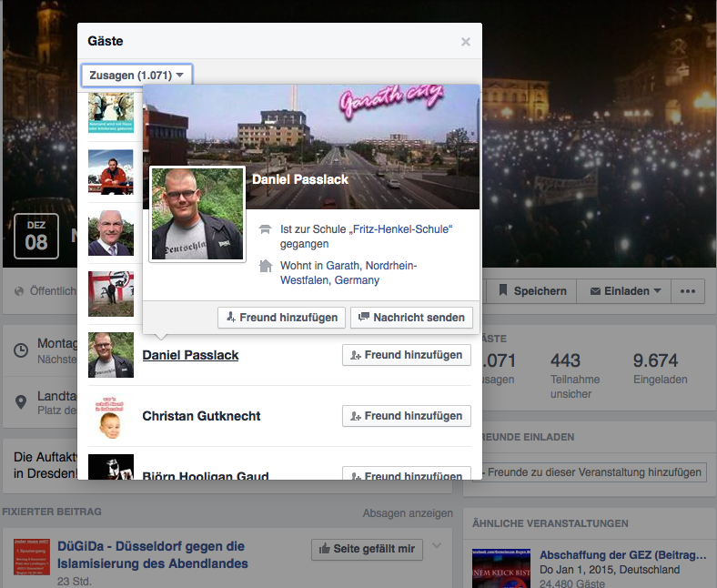Open Daniel Passlack profile name link
This screenshot has width=717, height=588.
click(x=190, y=355)
